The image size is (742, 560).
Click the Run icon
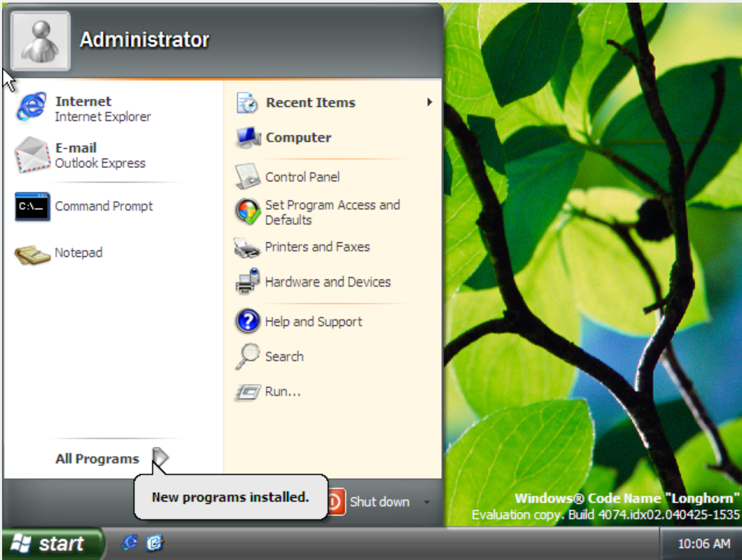(248, 393)
